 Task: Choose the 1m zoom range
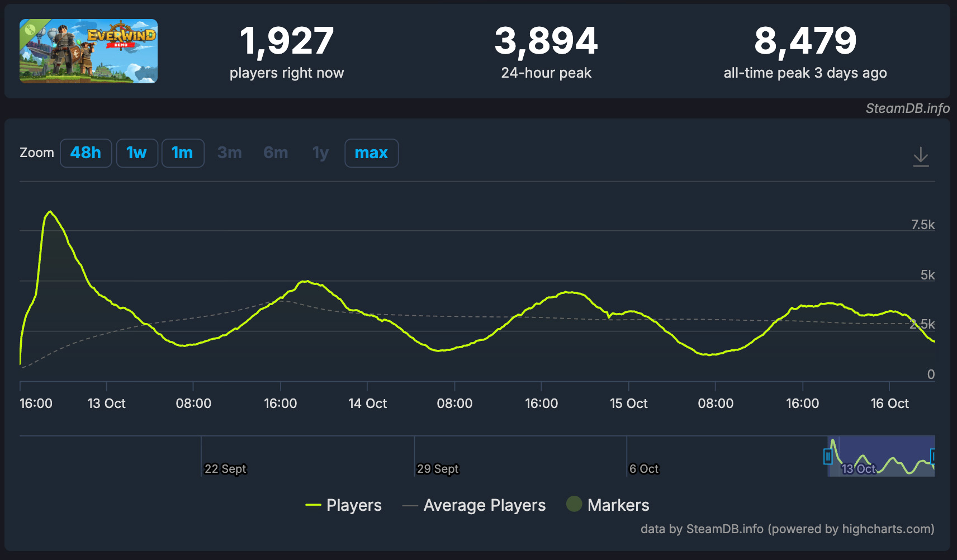182,153
